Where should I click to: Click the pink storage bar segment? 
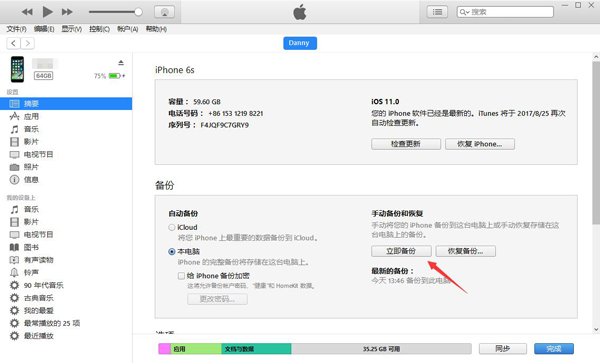(x=165, y=348)
